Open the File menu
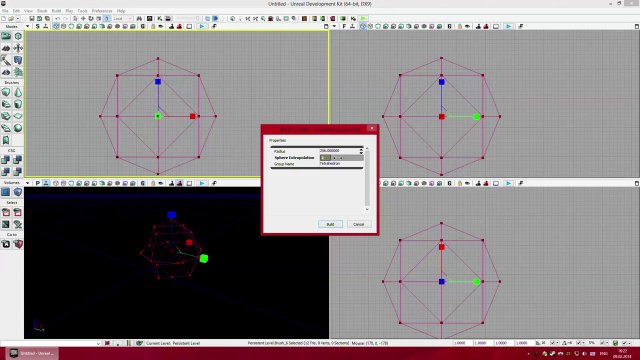 [x=5, y=11]
